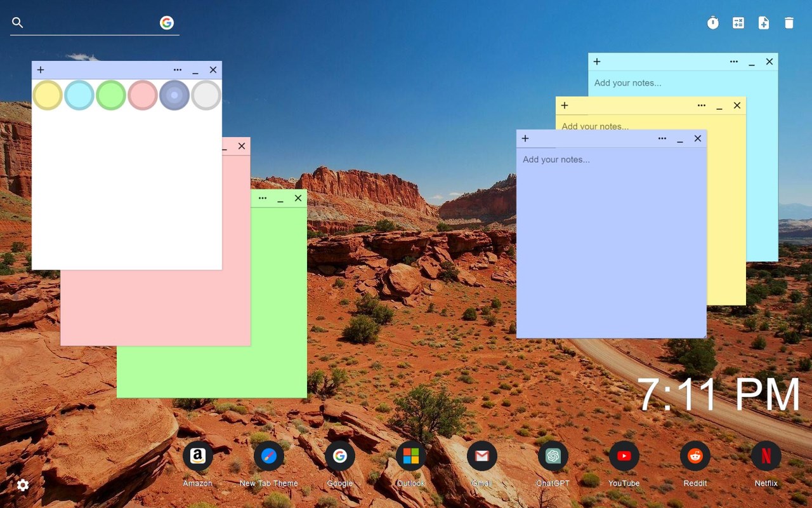The width and height of the screenshot is (812, 508).
Task: Create a new sticky note from toolbar
Action: [x=764, y=23]
